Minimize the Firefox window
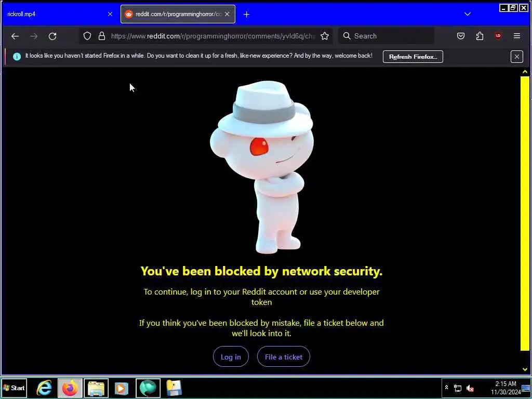Screen dimensions: 532x399 pos(504,8)
